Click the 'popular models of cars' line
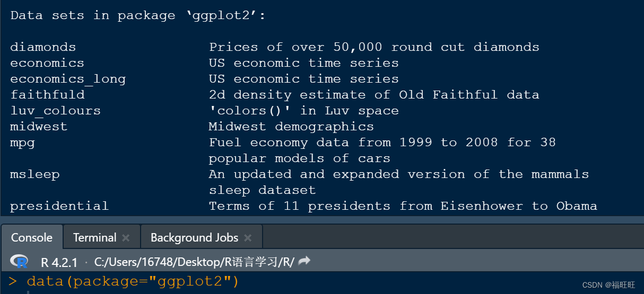This screenshot has width=644, height=294. point(300,159)
